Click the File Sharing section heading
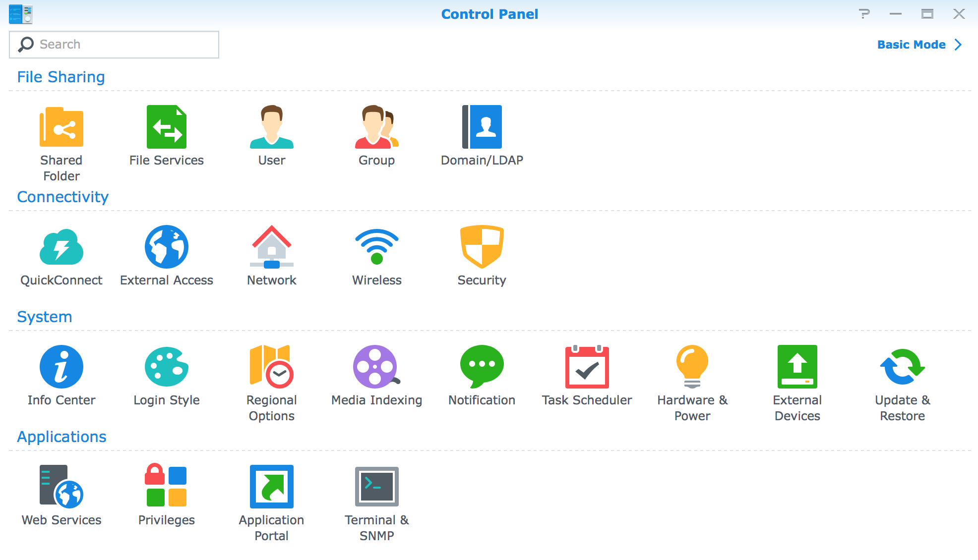This screenshot has width=978, height=560. click(x=61, y=77)
